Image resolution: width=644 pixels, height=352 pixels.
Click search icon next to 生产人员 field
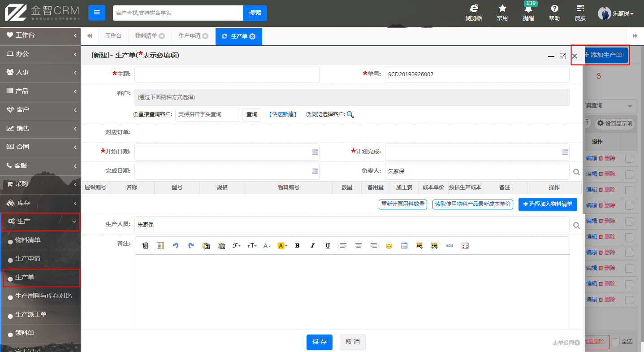pyautogui.click(x=576, y=225)
